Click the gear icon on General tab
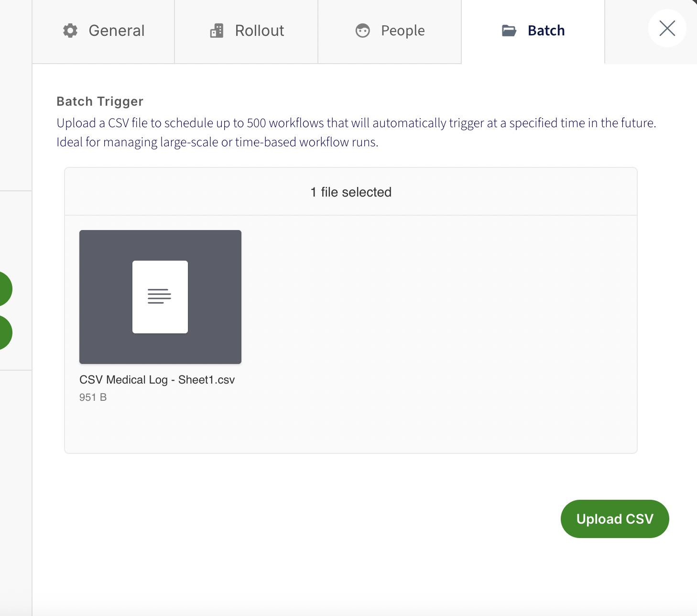Viewport: 697px width, 616px height. tap(70, 31)
